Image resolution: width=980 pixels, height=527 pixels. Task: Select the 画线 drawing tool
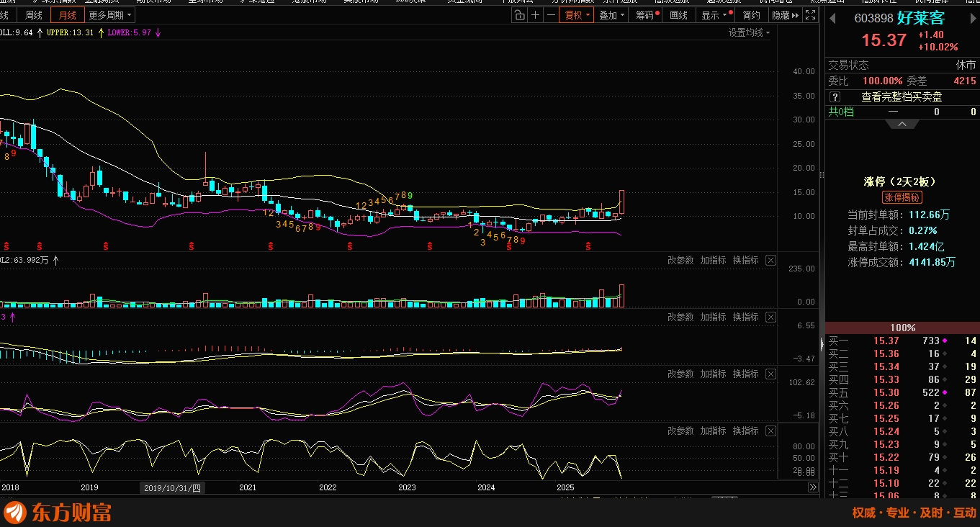pos(678,15)
